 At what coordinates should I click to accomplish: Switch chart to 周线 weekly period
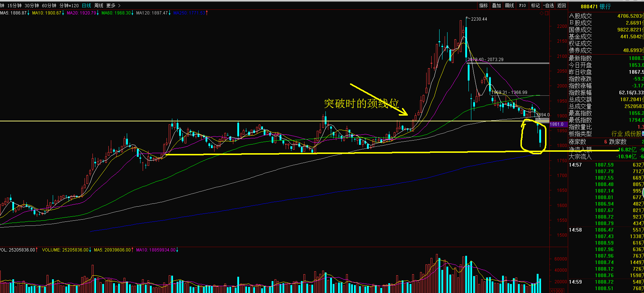pyautogui.click(x=99, y=5)
